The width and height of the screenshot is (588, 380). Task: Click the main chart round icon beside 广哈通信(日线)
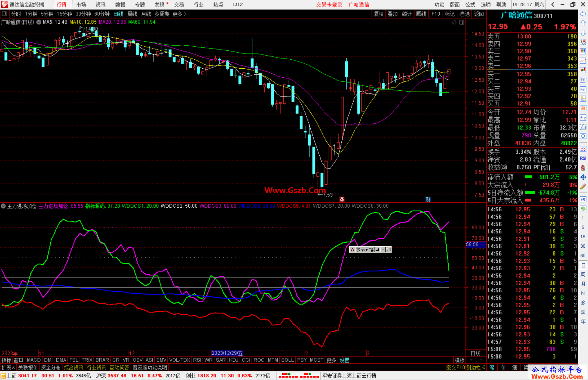[x=39, y=22]
